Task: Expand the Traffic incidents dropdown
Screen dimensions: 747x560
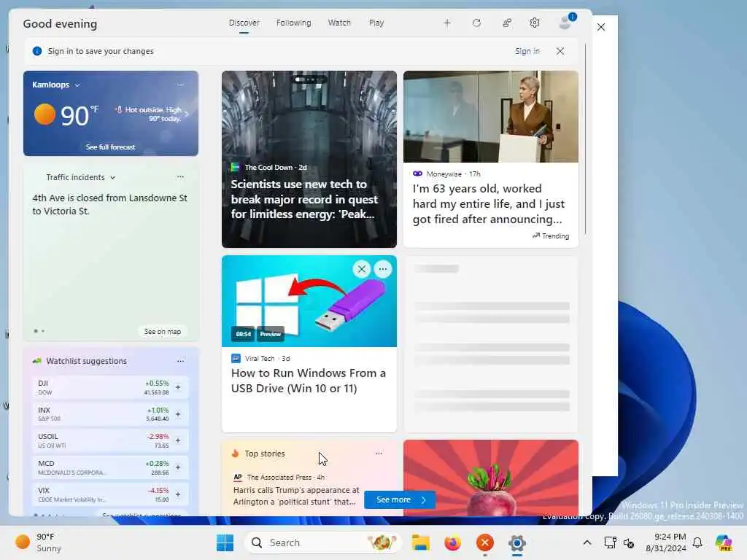Action: tap(112, 178)
